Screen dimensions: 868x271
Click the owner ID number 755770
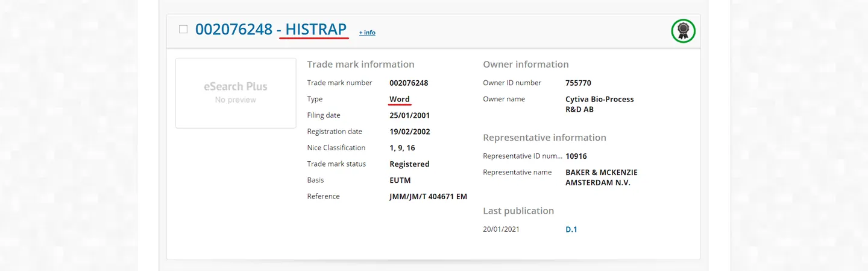[x=579, y=83]
